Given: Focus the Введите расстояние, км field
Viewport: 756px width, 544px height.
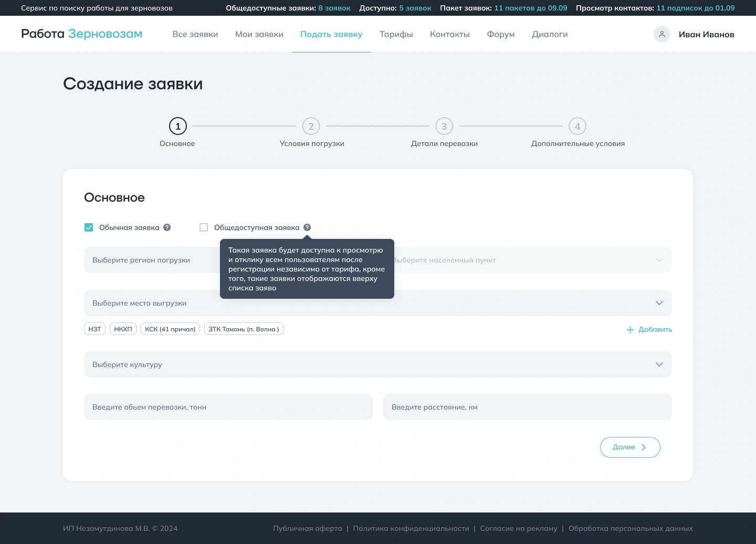Looking at the screenshot, I should coord(528,407).
